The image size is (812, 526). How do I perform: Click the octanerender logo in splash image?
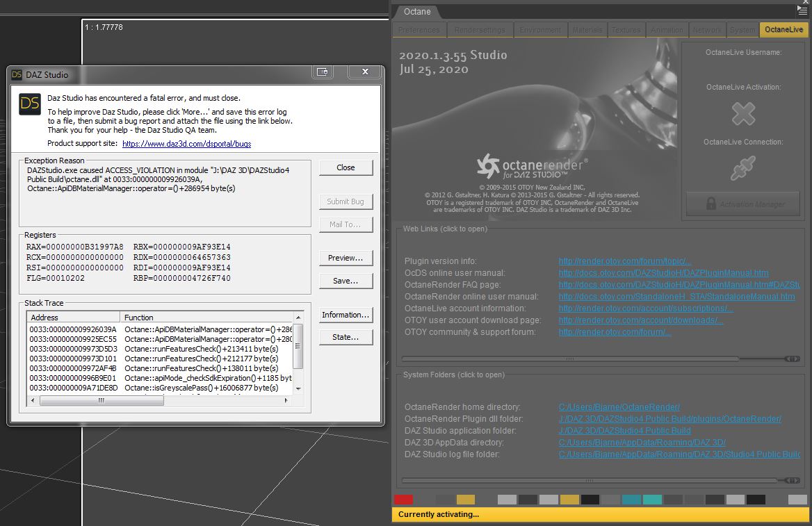coord(533,166)
